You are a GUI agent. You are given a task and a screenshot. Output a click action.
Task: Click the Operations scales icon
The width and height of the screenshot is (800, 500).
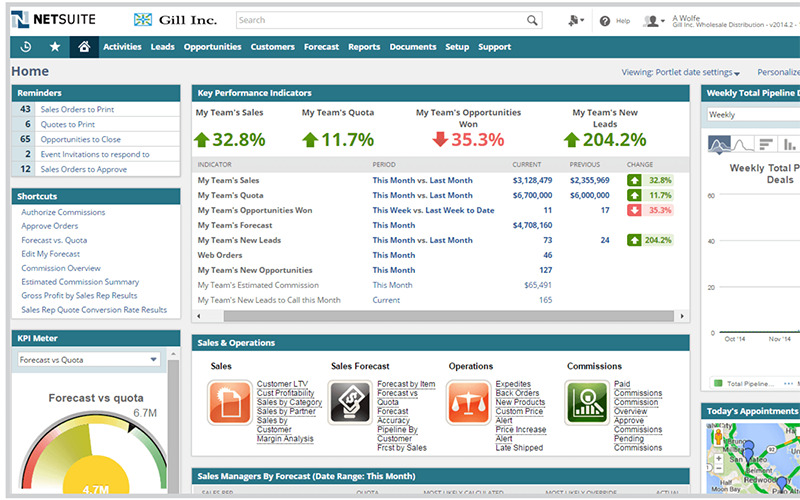(x=468, y=402)
